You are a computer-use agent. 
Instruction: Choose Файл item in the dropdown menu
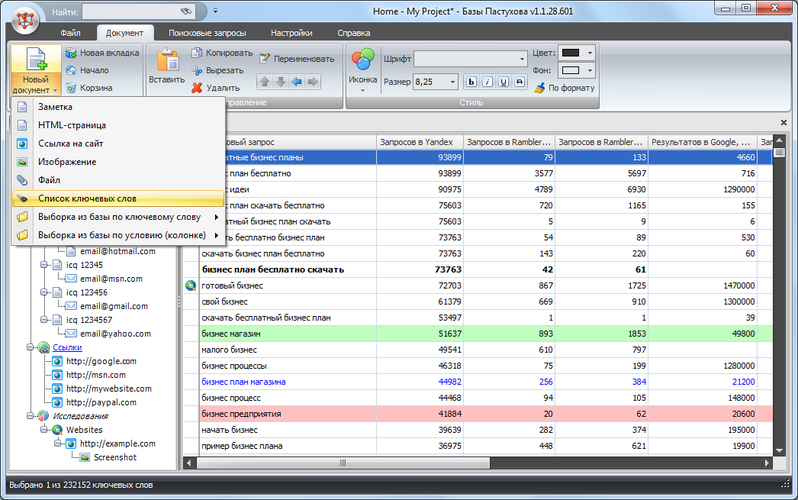click(118, 180)
